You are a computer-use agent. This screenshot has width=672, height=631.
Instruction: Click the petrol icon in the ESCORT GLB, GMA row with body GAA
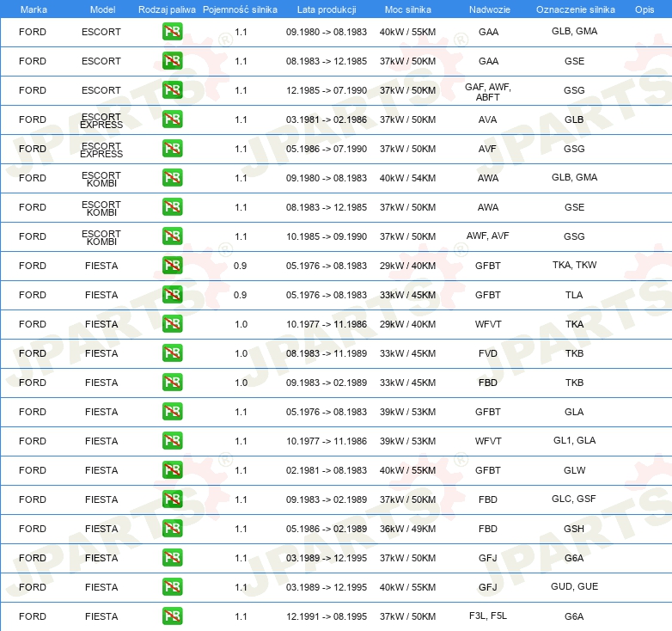pos(172,32)
